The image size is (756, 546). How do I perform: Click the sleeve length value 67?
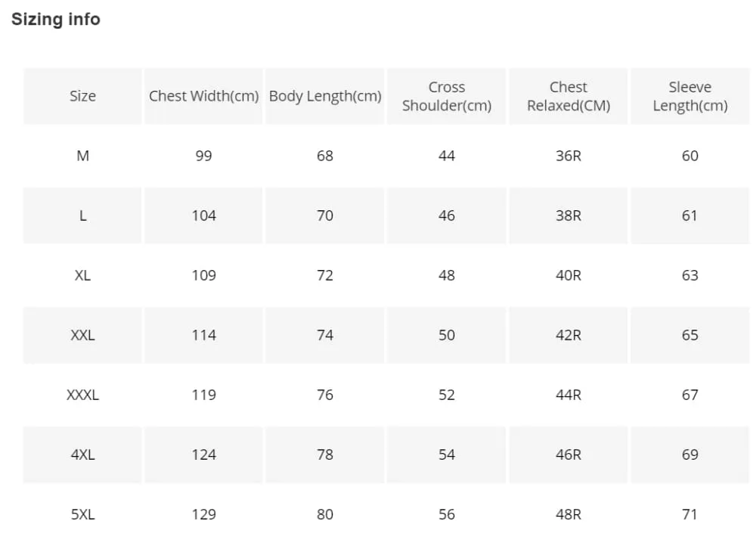690,395
